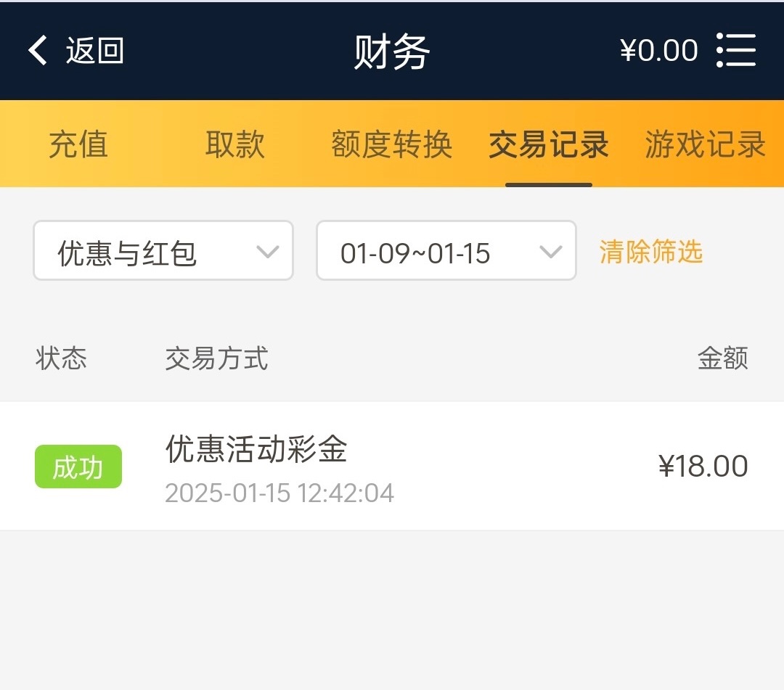Switch to the 充值 tab

[78, 144]
